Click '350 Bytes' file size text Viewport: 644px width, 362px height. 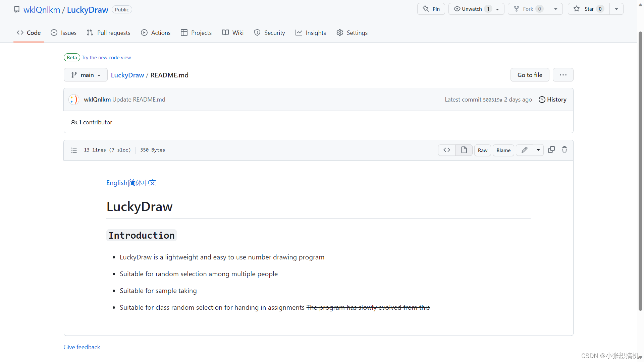tap(153, 150)
